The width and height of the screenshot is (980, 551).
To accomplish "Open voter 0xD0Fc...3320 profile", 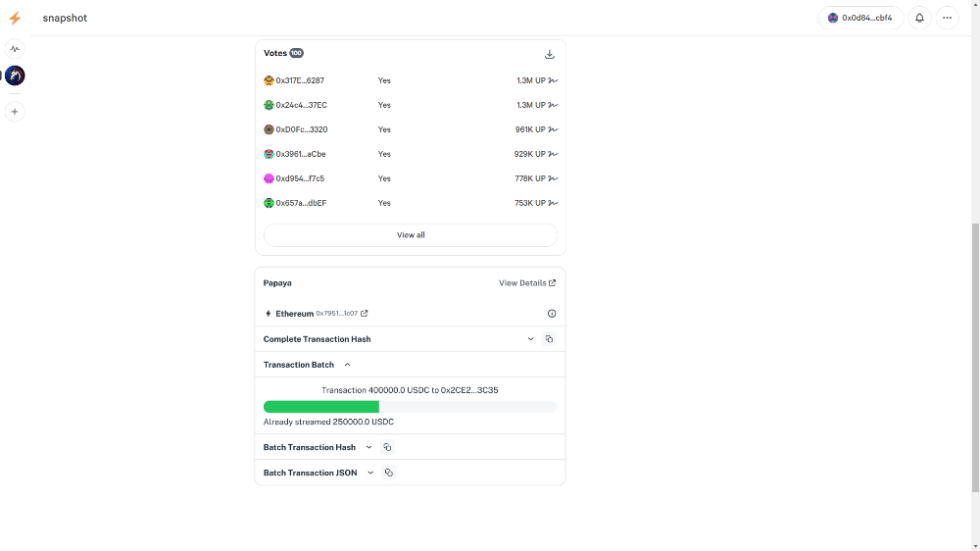I will (301, 129).
